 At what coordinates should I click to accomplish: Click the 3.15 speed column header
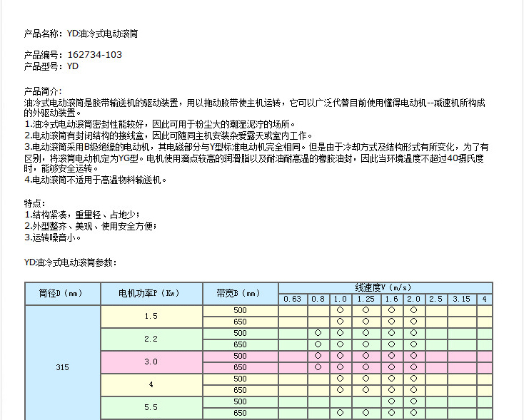pyautogui.click(x=460, y=299)
